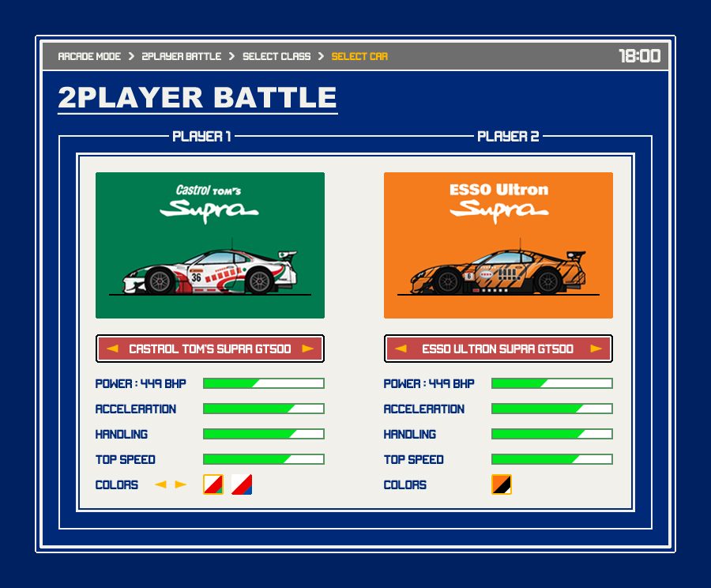The image size is (711, 588).
Task: Click Player 1 ACCELERATION label
Action: point(136,409)
